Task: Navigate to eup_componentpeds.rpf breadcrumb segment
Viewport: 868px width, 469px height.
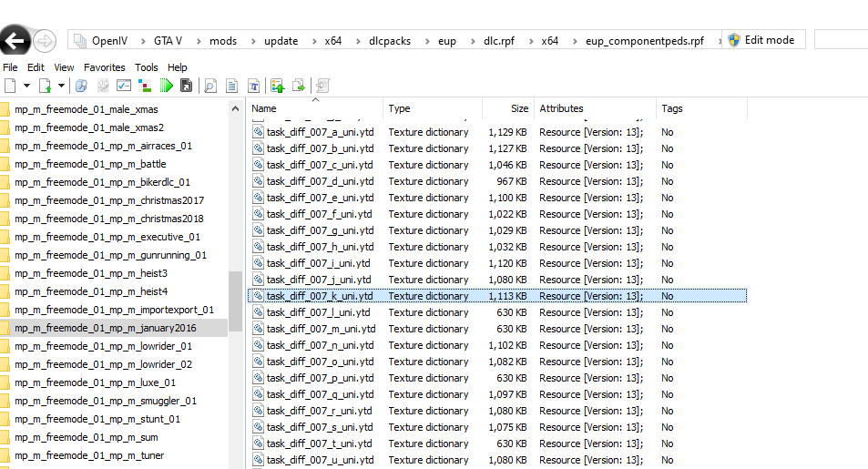Action: pos(645,41)
